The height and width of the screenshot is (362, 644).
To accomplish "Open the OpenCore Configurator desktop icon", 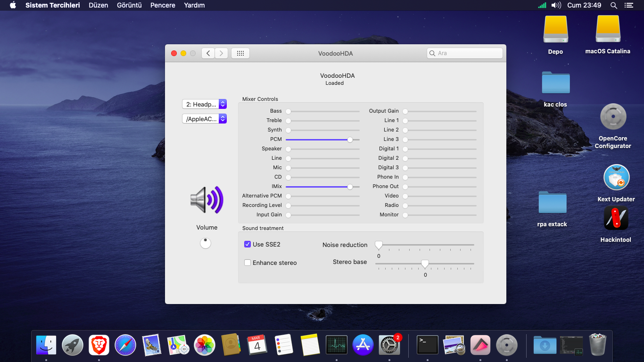I will point(613,117).
